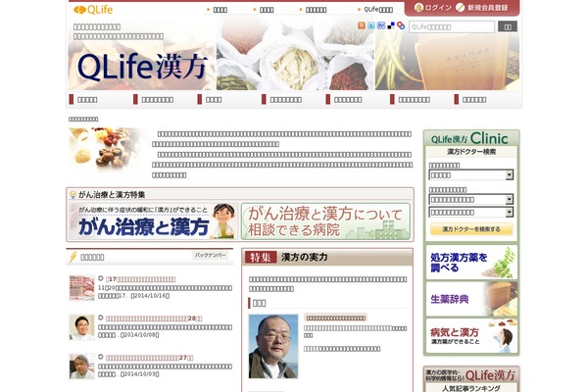Screen dimensions: 588x392
Task: Open the がん治療と漢方 feature banner
Action: (x=154, y=221)
